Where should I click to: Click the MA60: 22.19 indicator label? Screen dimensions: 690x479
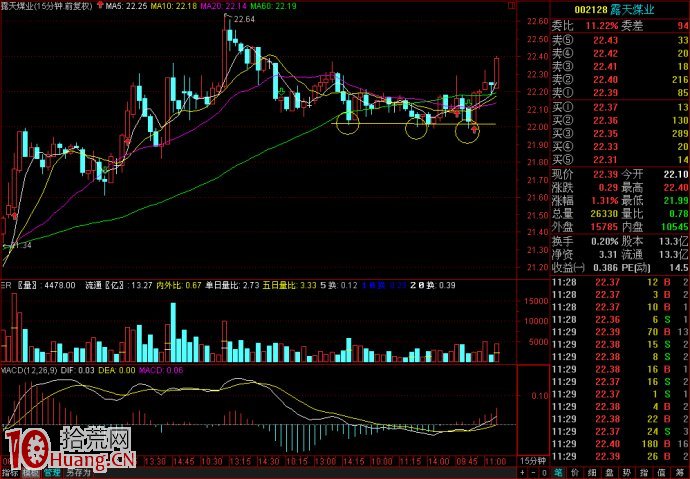tap(273, 6)
